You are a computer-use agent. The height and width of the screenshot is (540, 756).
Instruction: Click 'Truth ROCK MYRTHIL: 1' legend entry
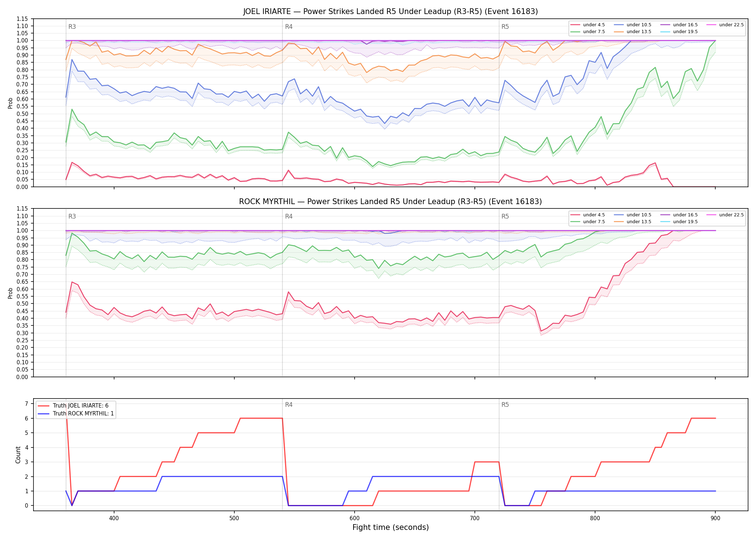click(76, 414)
